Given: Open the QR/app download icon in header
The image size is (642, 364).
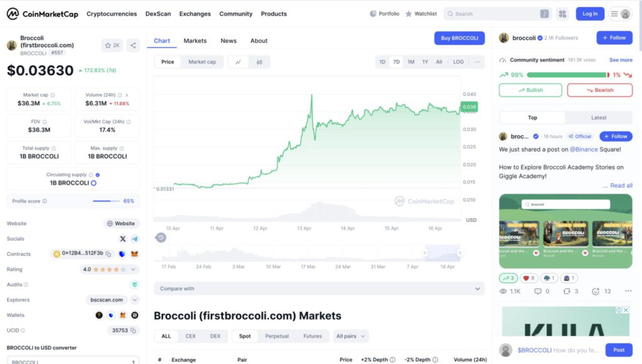Looking at the screenshot, I should (562, 14).
